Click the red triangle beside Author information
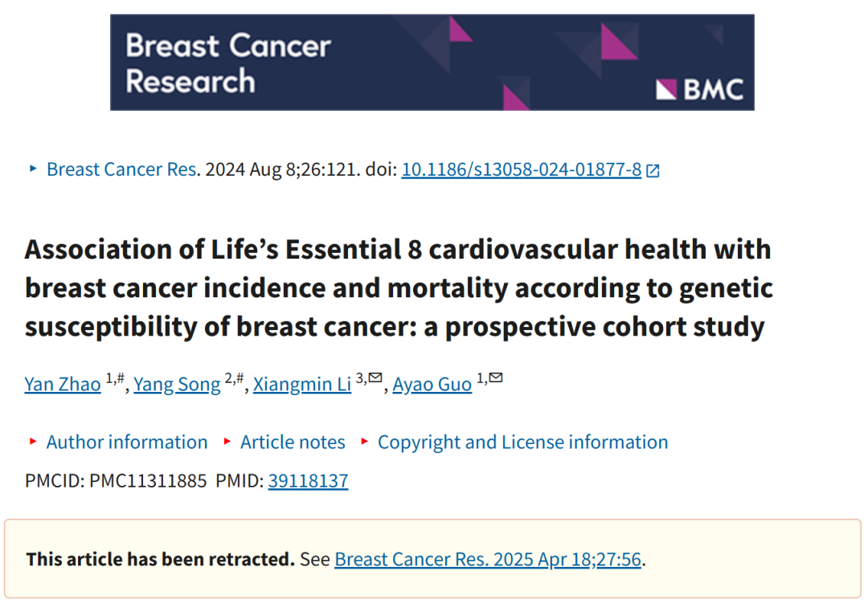 [x=33, y=442]
